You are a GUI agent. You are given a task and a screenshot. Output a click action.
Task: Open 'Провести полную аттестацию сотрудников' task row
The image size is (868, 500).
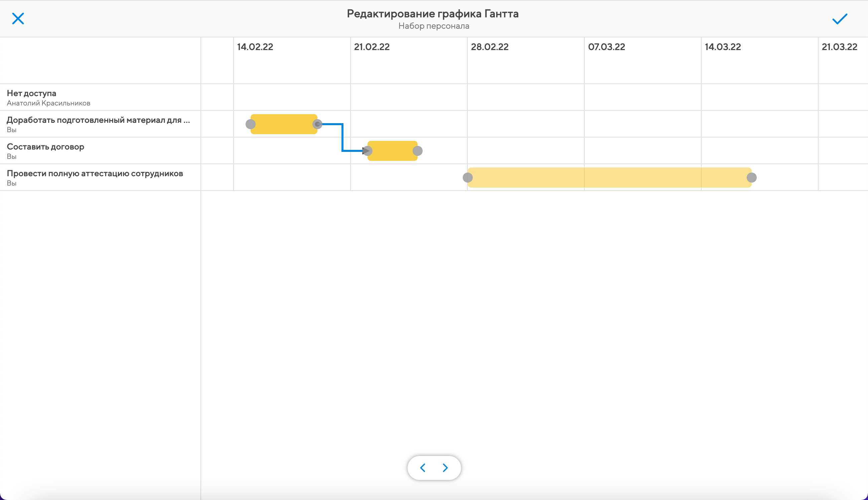point(95,174)
